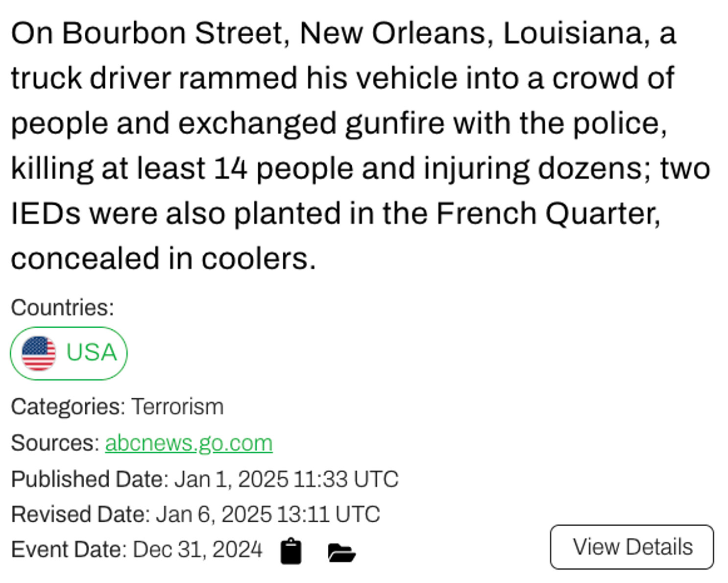
Task: Click the "Categories:" label
Action: click(68, 407)
